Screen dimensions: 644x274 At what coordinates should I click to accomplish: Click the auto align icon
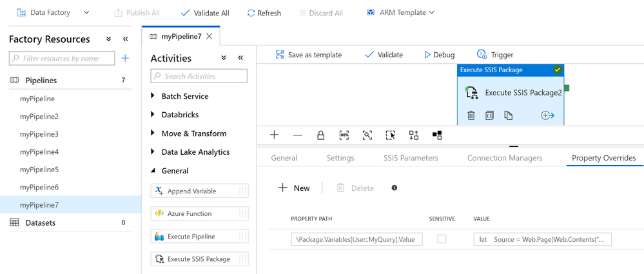pos(414,135)
